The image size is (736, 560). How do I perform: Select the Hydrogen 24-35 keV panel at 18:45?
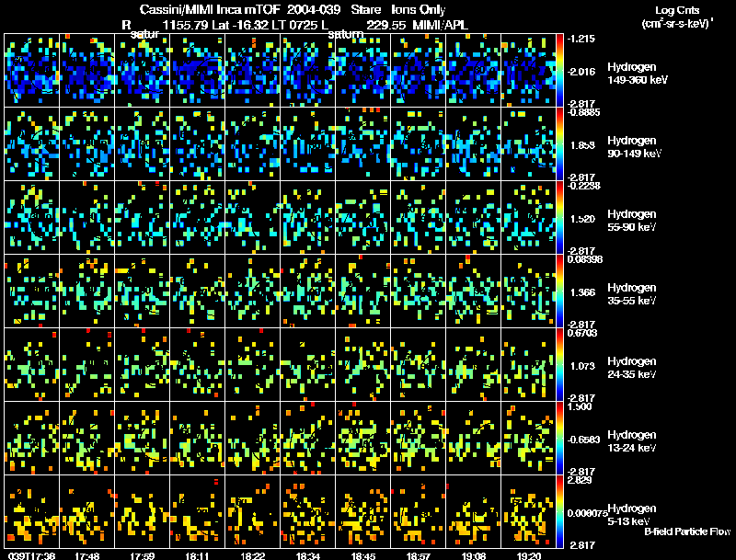(x=362, y=364)
